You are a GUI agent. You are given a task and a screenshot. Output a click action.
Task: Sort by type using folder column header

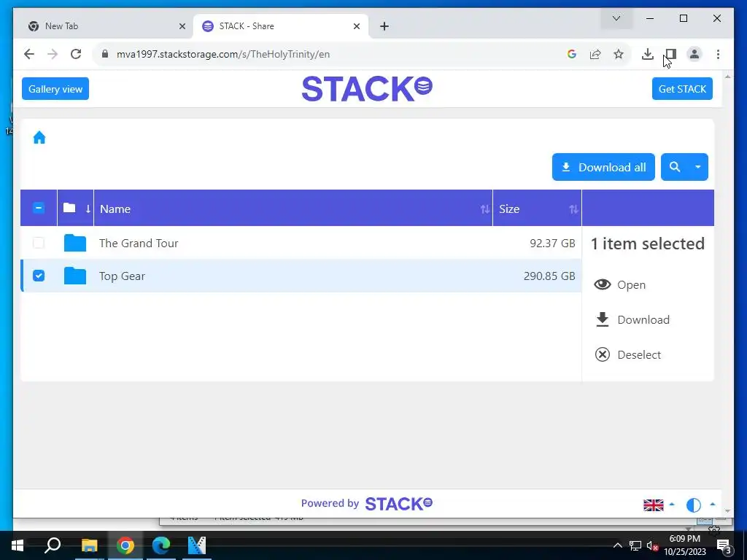(76, 208)
